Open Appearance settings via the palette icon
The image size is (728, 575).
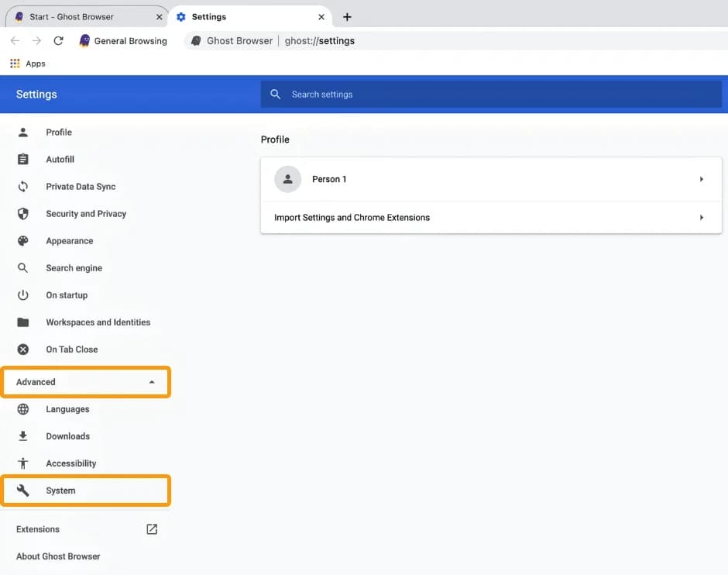[23, 241]
